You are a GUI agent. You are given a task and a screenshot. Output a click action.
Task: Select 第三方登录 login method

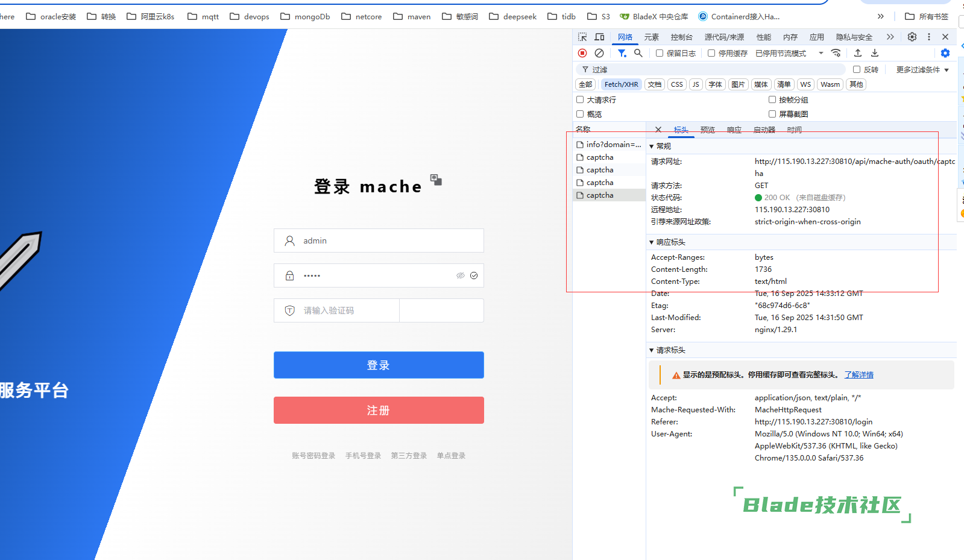pyautogui.click(x=409, y=456)
